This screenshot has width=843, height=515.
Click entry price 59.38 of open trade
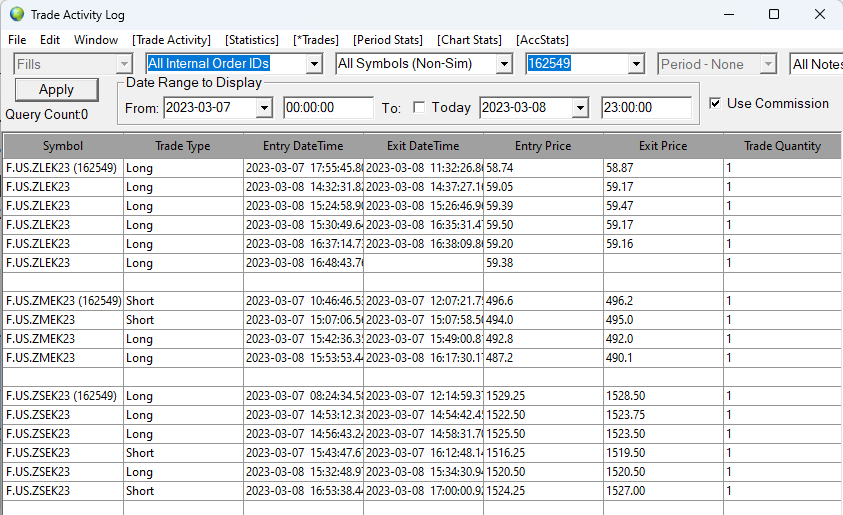coord(499,262)
